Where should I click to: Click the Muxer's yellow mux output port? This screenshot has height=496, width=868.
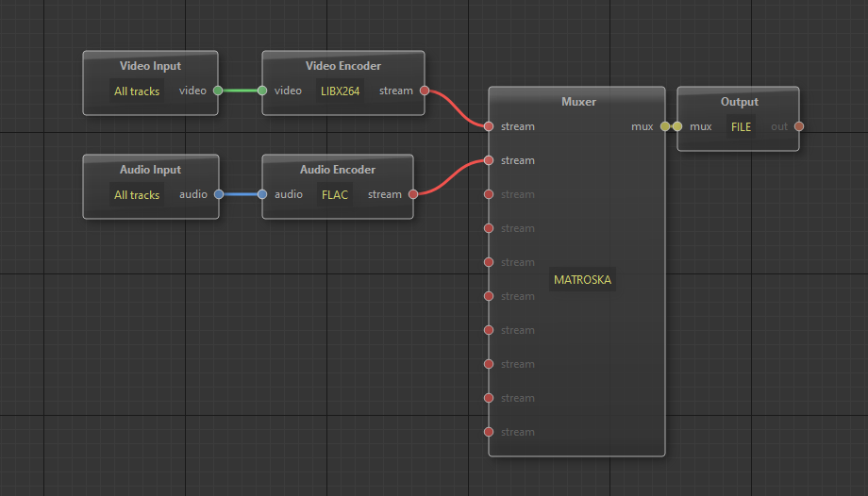[x=665, y=126]
